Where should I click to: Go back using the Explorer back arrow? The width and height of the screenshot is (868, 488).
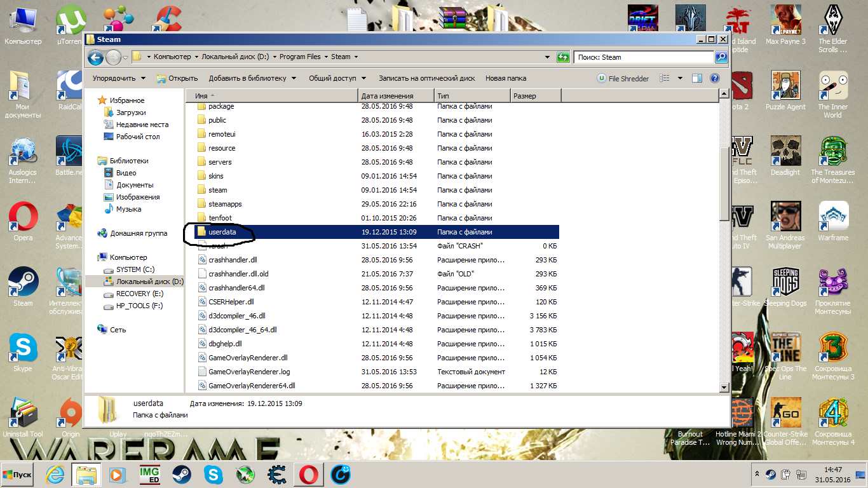pyautogui.click(x=95, y=57)
